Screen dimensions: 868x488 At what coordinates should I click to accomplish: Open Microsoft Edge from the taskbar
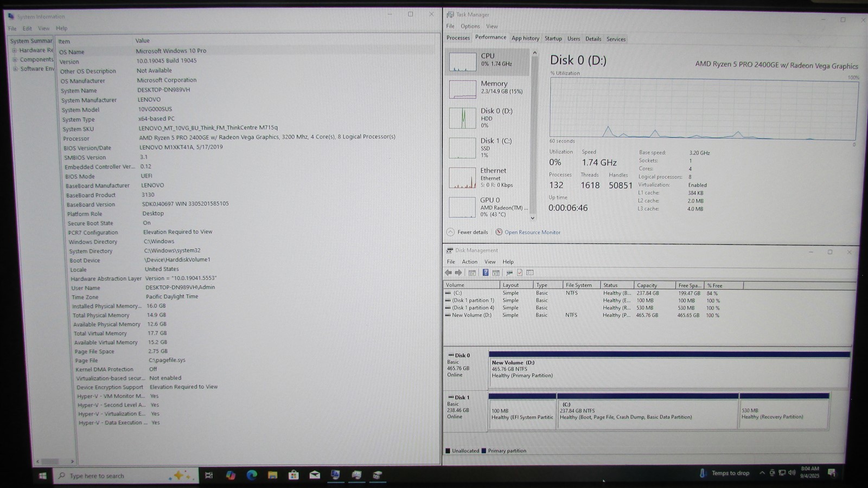pos(252,476)
